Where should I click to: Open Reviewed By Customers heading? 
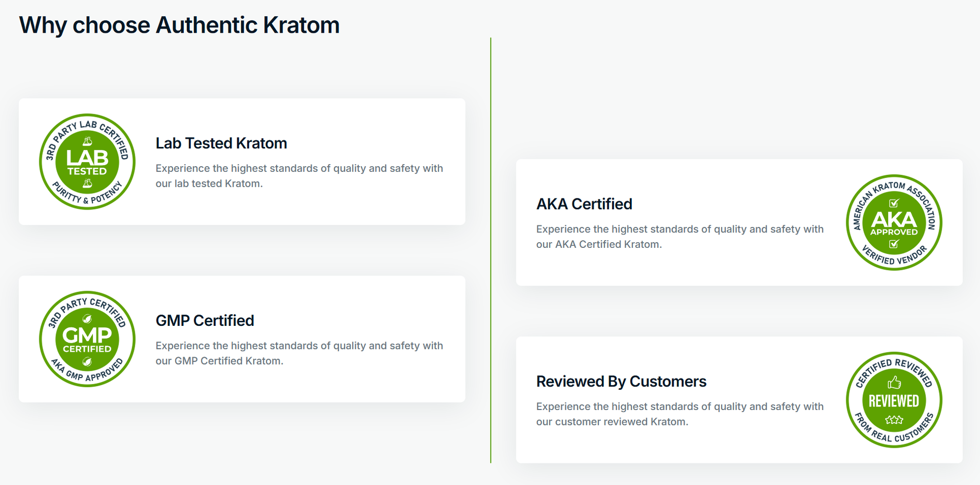(621, 381)
